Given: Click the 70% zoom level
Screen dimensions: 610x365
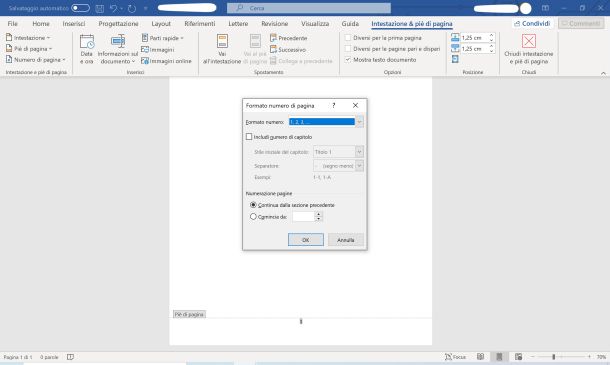Looking at the screenshot, I should pyautogui.click(x=601, y=357).
